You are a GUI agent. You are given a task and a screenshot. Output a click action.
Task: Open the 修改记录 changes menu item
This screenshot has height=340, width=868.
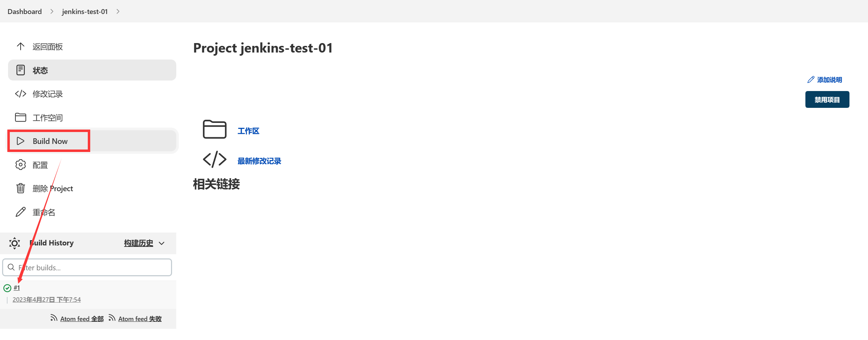pyautogui.click(x=48, y=94)
